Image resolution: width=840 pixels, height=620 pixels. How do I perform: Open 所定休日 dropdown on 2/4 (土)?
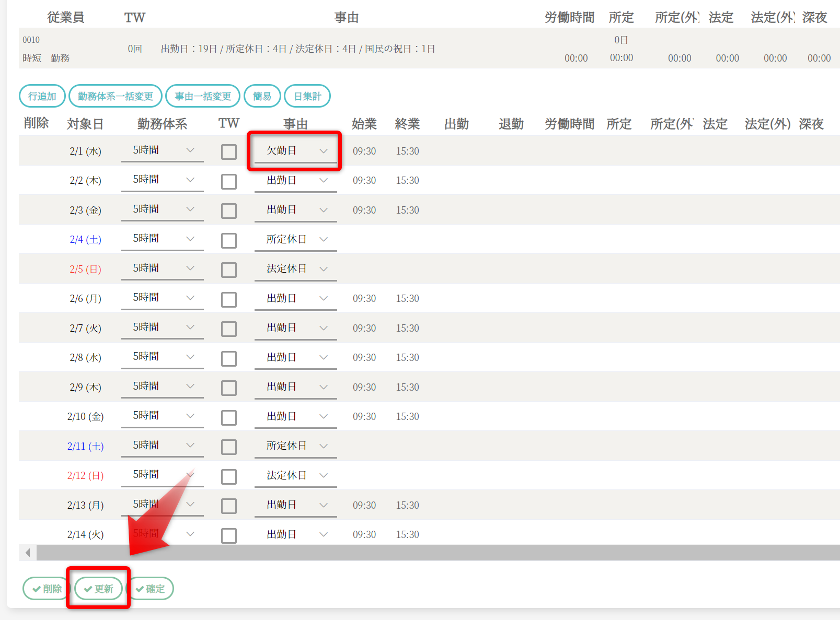[295, 239]
